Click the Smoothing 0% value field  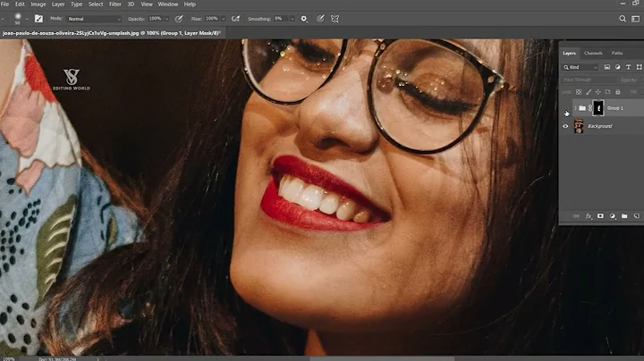pos(282,19)
